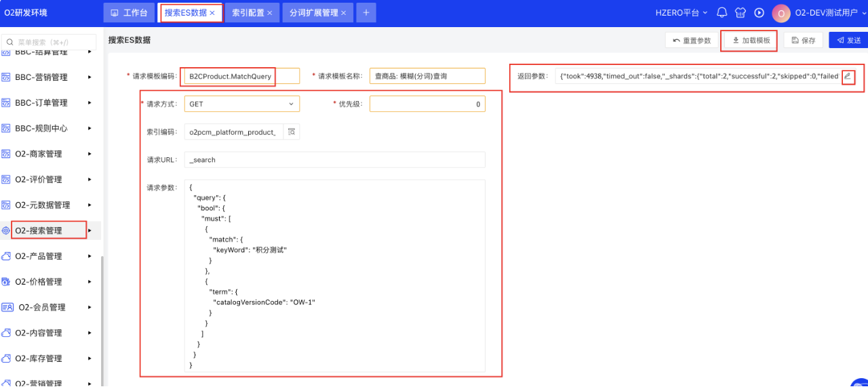Screen dimensions: 868x389
Task: Close the 搜索ES数据 tab
Action: [212, 13]
